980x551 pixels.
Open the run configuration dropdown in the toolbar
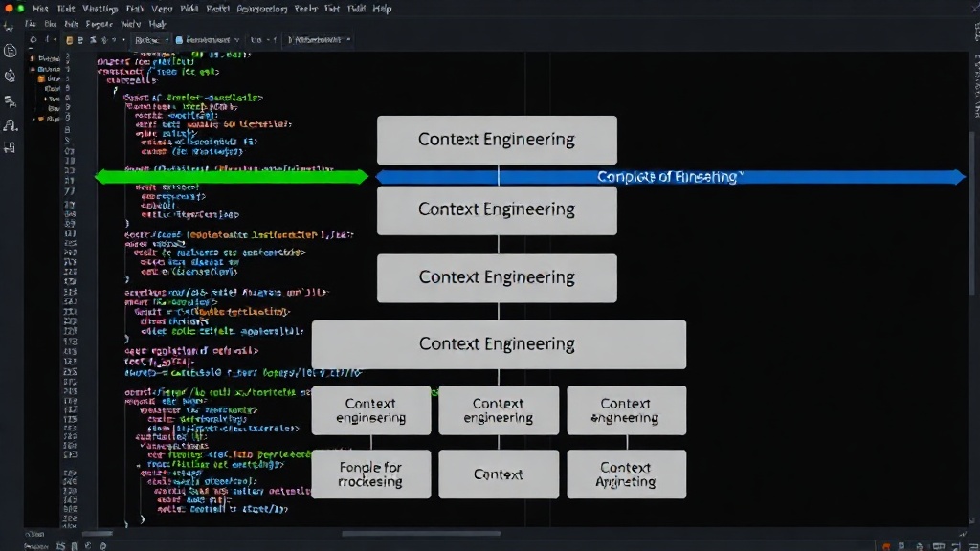click(319, 40)
